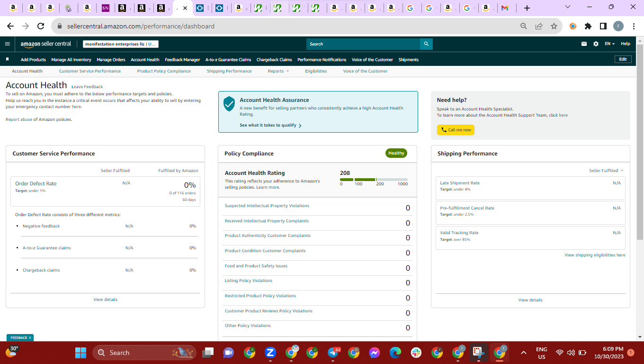Screen dimensions: 644x364
Task: Open Task View on the taskbar
Action: click(x=208, y=353)
